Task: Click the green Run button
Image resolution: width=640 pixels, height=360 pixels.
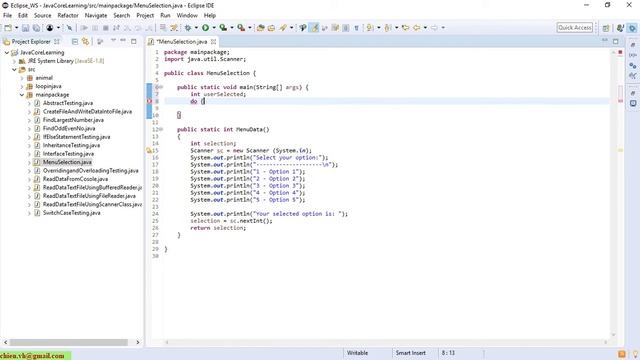Action: coord(205,28)
